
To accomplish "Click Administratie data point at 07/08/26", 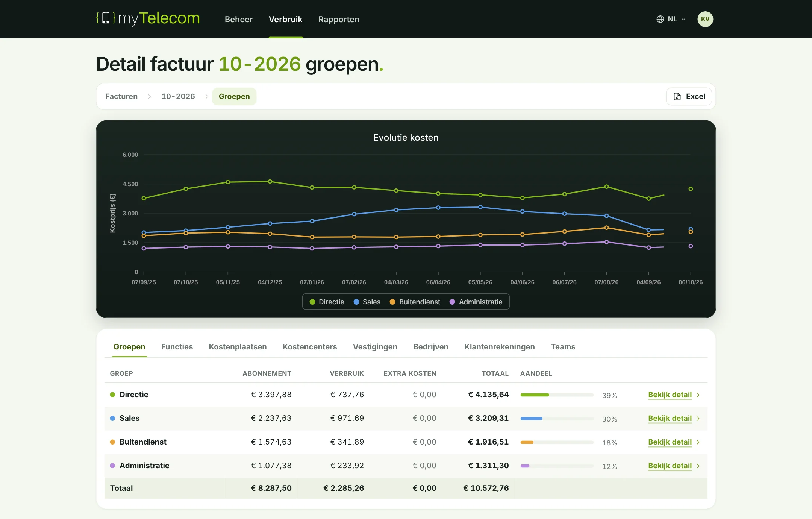I will click(x=606, y=242).
